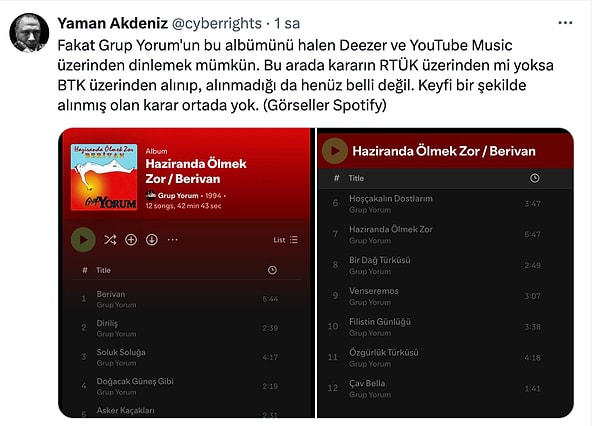Open the Grup Yorum artist link in header
The height and width of the screenshot is (426, 600).
coord(178,196)
